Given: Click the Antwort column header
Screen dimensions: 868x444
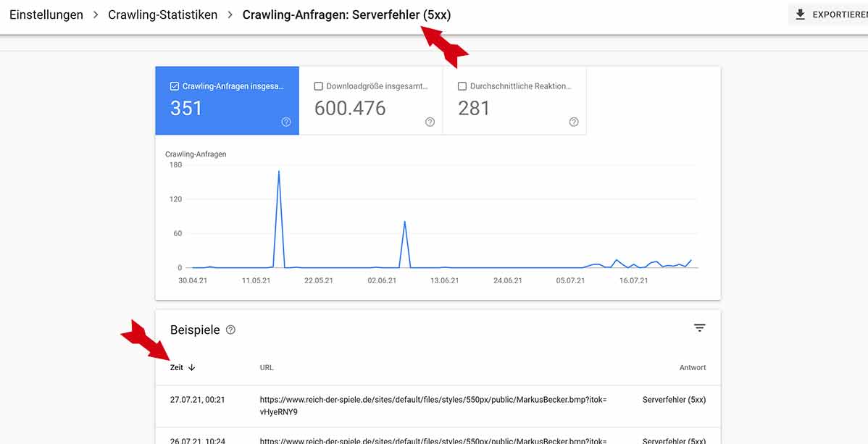Looking at the screenshot, I should [x=693, y=368].
